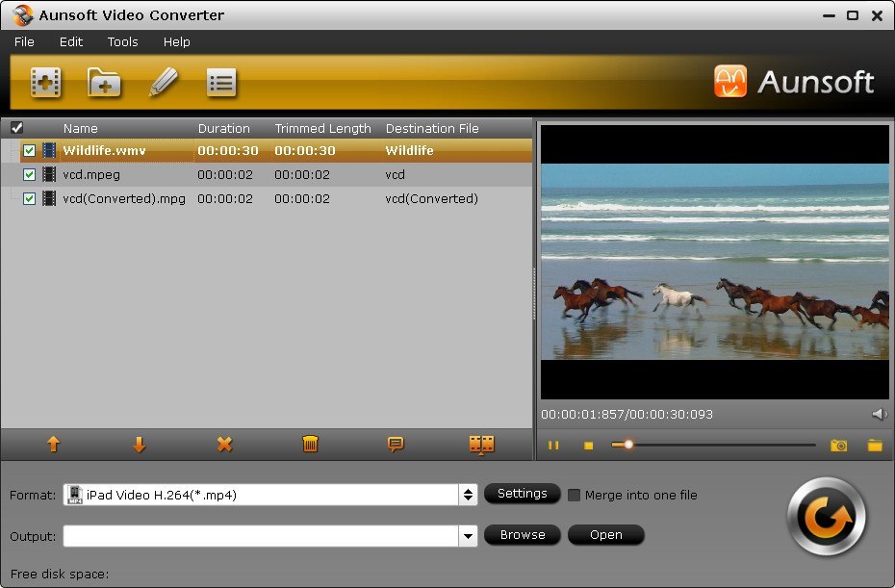Click the Settings button
Image resolution: width=895 pixels, height=588 pixels.
point(523,494)
